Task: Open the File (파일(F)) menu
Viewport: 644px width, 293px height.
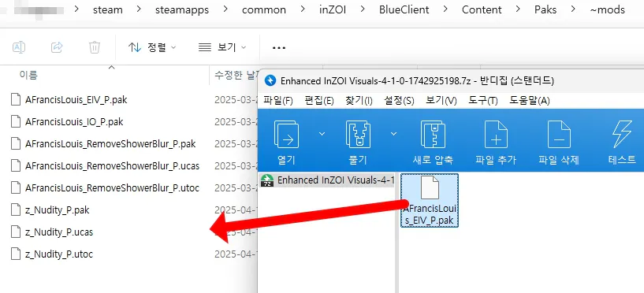Action: [278, 101]
